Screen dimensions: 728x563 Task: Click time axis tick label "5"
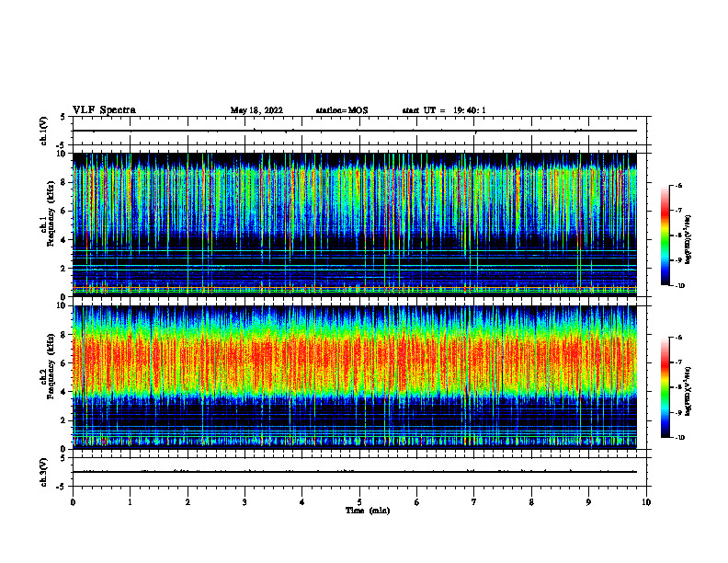pos(359,502)
